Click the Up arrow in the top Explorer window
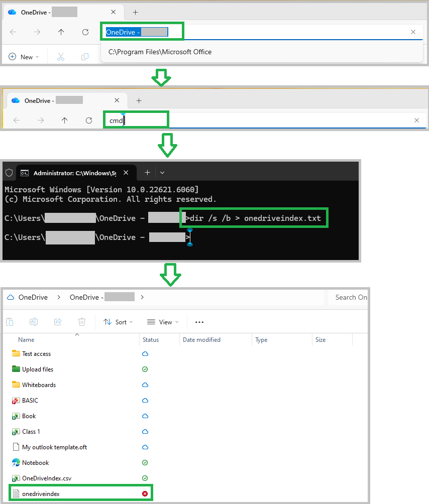Viewport: 429px width, 504px height. tap(61, 32)
